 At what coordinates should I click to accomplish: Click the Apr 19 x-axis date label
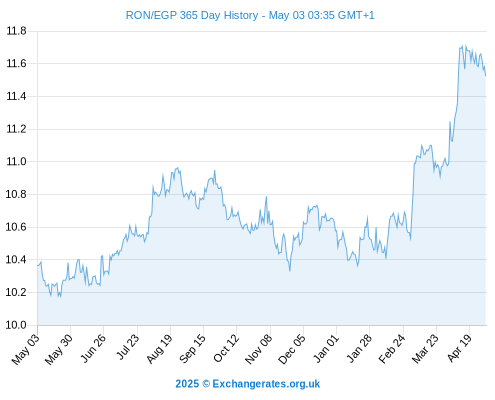point(459,348)
